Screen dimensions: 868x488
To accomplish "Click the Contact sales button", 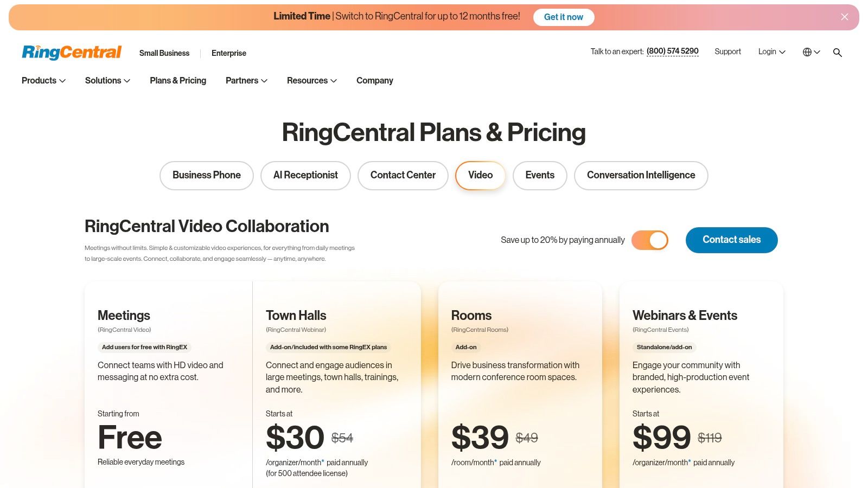I will tap(731, 240).
